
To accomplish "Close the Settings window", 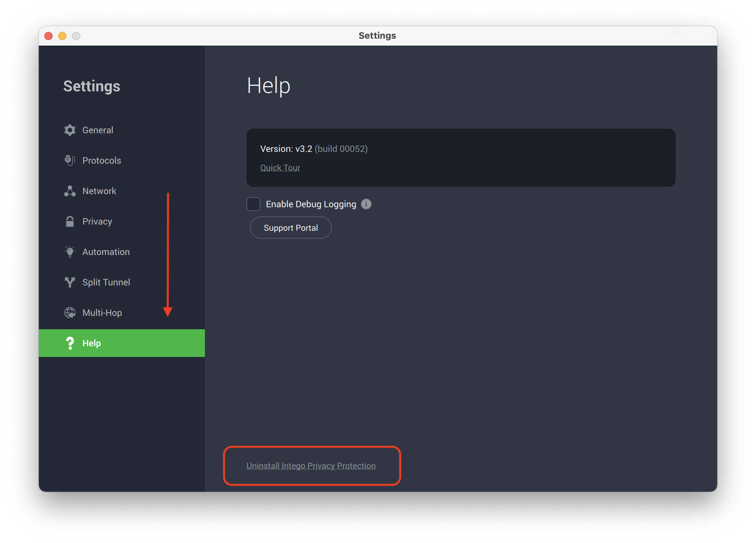I will tap(48, 36).
